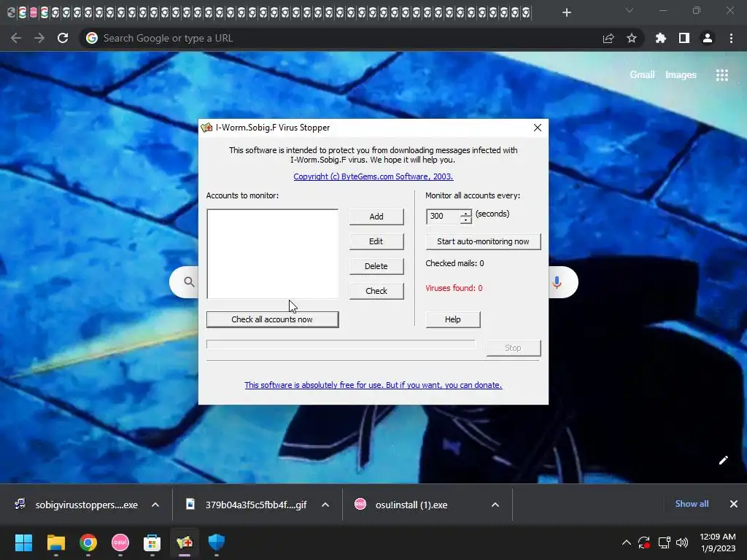Image resolution: width=747 pixels, height=560 pixels.
Task: Open Help in Virus Stopper dialog
Action: pyautogui.click(x=452, y=319)
